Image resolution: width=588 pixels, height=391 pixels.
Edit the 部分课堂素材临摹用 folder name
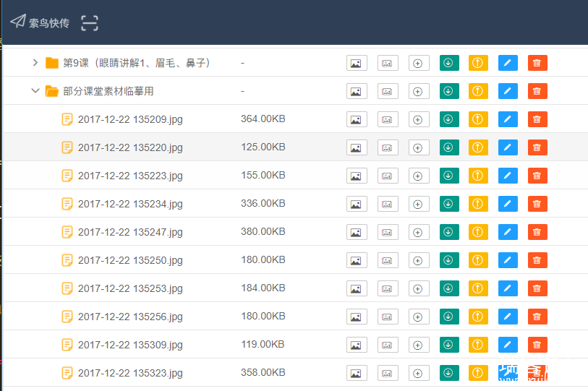508,91
